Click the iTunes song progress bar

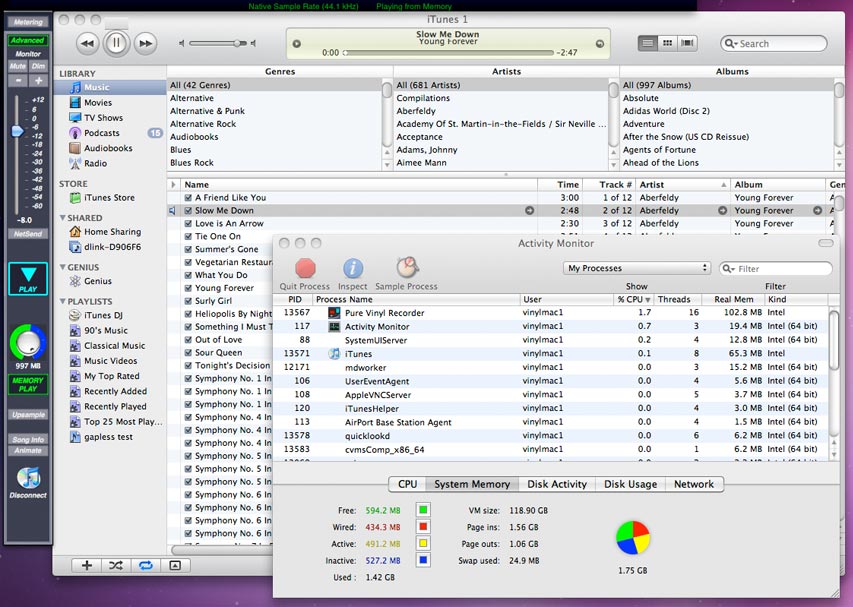[x=448, y=53]
